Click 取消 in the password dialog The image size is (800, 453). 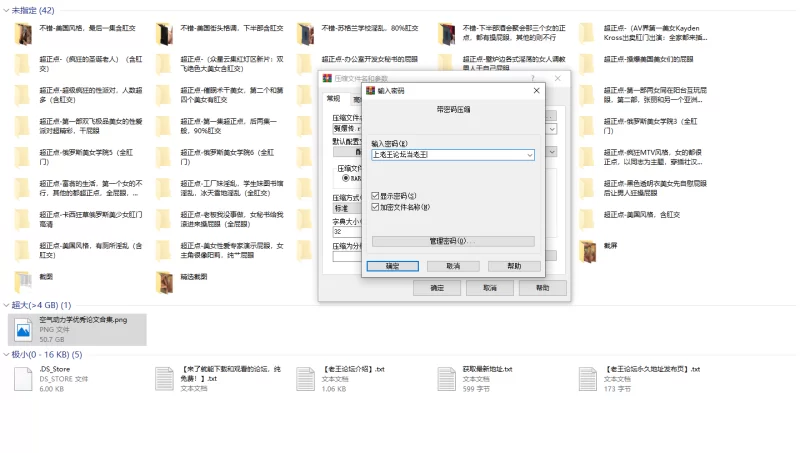(x=453, y=266)
